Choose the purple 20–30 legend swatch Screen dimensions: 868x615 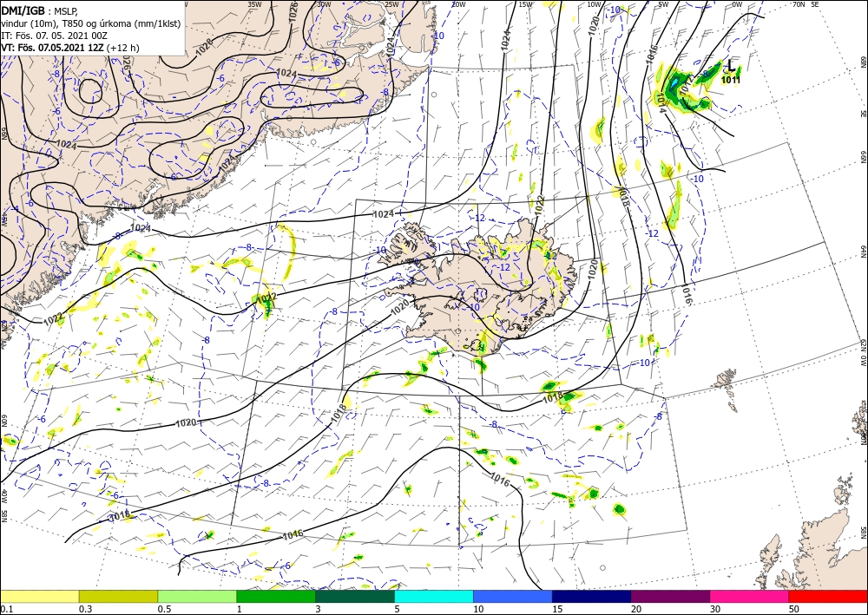click(x=670, y=596)
